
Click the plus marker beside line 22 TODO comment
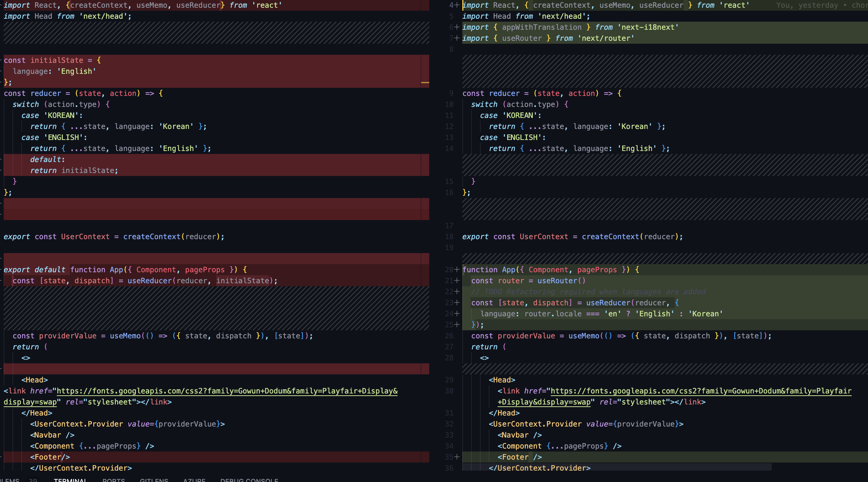(457, 292)
